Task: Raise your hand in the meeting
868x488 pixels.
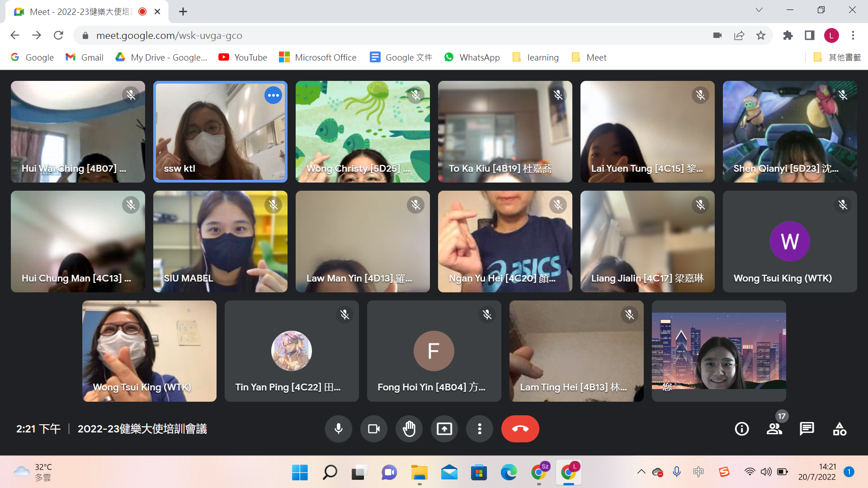Action: (409, 429)
